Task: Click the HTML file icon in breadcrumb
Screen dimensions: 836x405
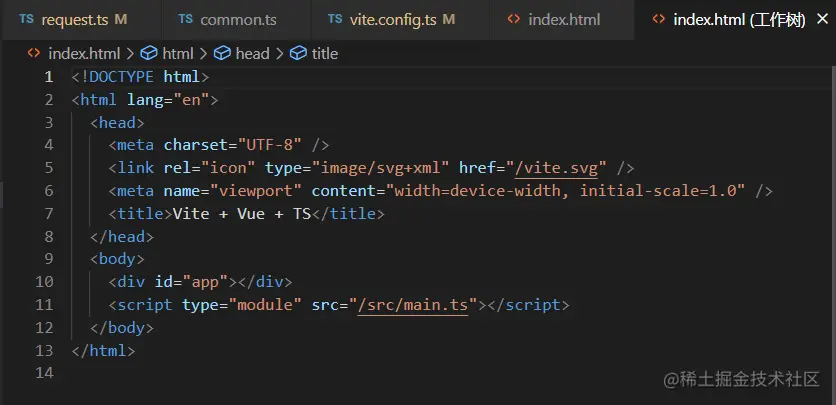Action: coord(34,53)
